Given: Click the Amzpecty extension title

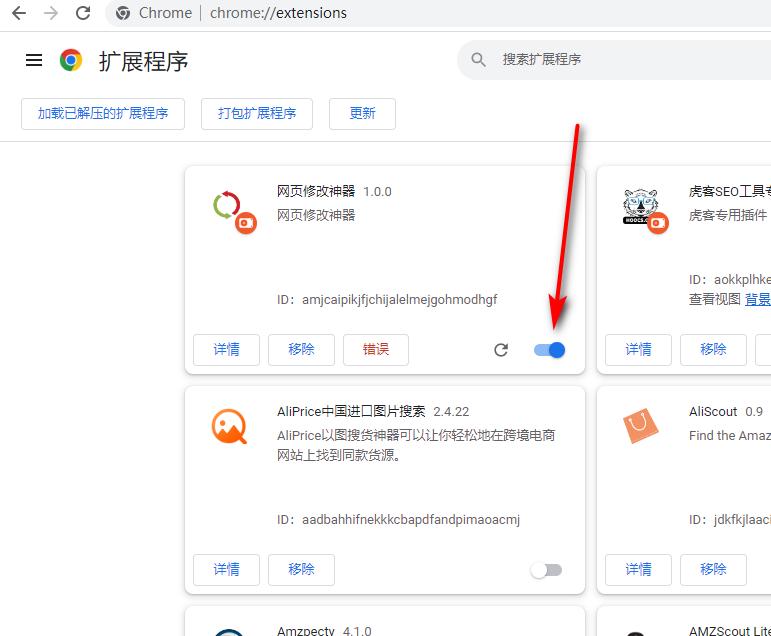Looking at the screenshot, I should (x=305, y=630).
